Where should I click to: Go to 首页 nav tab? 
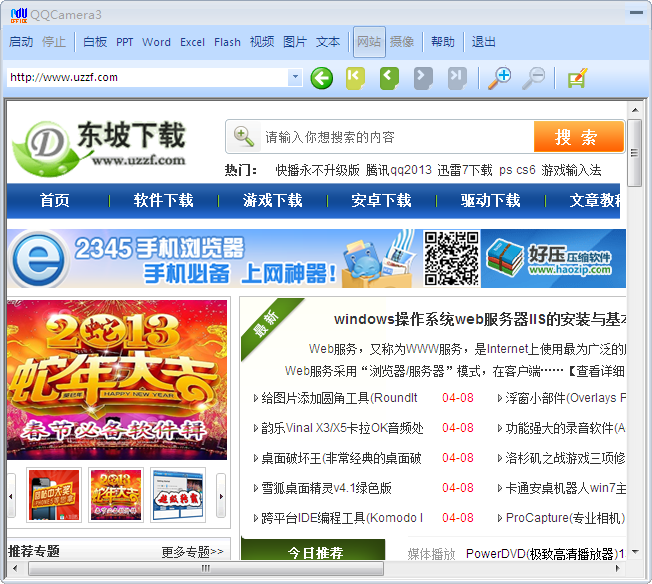click(x=55, y=200)
